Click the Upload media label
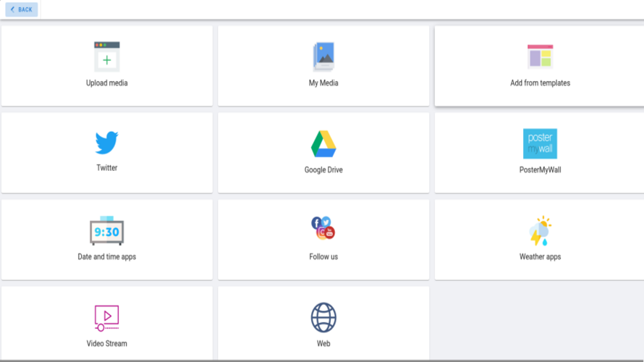The height and width of the screenshot is (362, 644). (x=107, y=83)
